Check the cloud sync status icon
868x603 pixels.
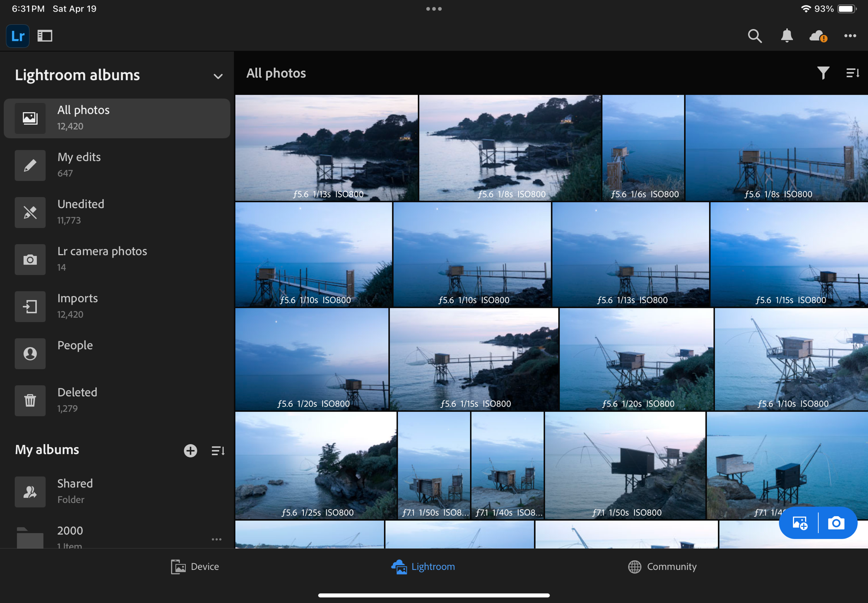(818, 36)
